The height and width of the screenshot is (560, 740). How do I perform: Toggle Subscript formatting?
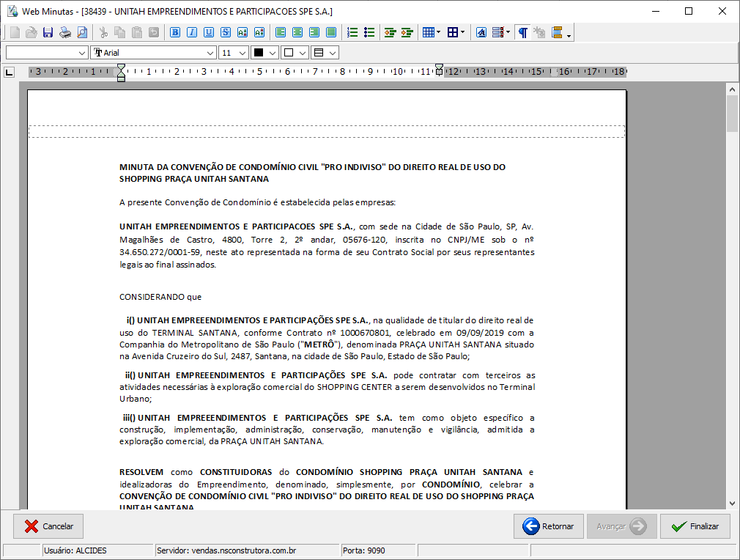243,32
